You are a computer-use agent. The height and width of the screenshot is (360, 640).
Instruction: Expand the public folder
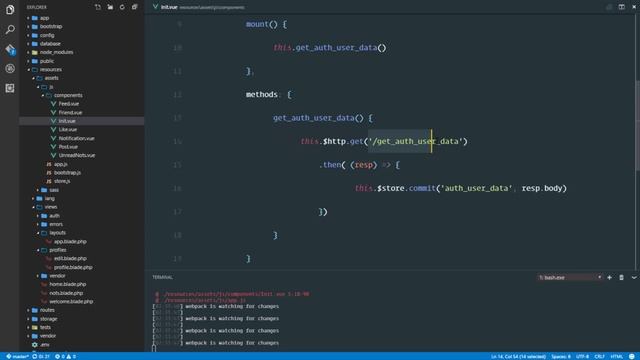pyautogui.click(x=47, y=61)
